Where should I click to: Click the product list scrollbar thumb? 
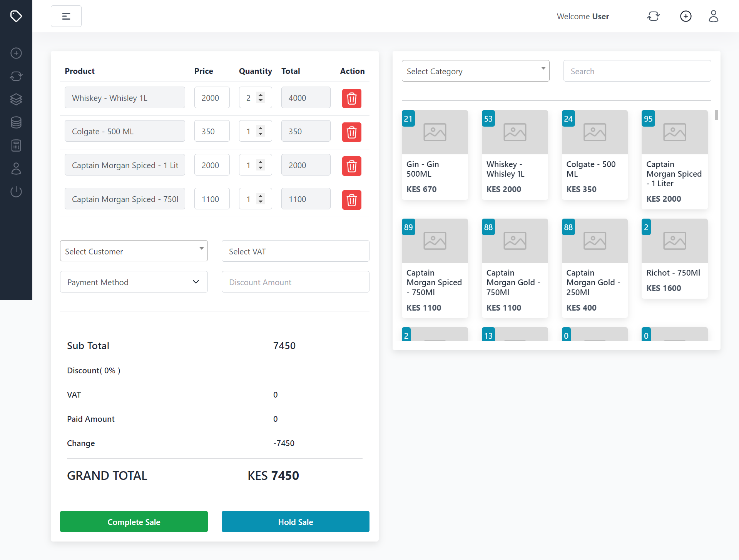[x=716, y=115]
